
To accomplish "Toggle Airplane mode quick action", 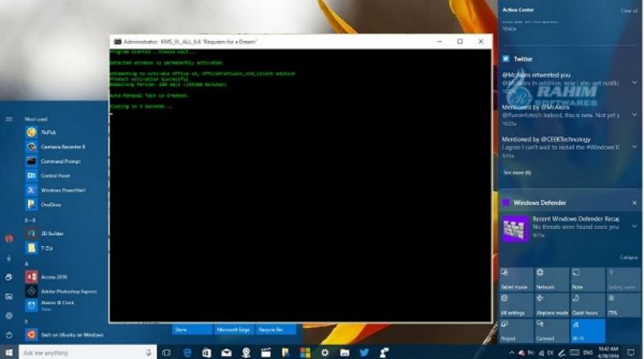I will coord(552,304).
